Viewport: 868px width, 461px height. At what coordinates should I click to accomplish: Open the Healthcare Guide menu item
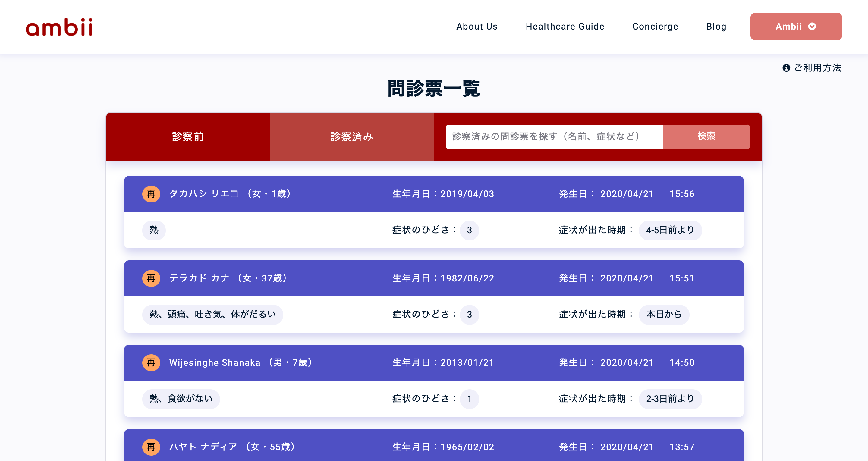565,26
